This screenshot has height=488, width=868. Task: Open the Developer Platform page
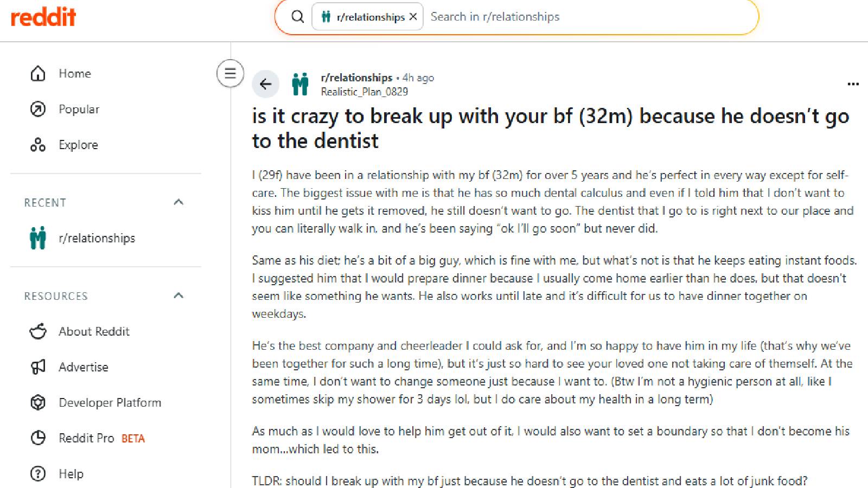tap(110, 402)
